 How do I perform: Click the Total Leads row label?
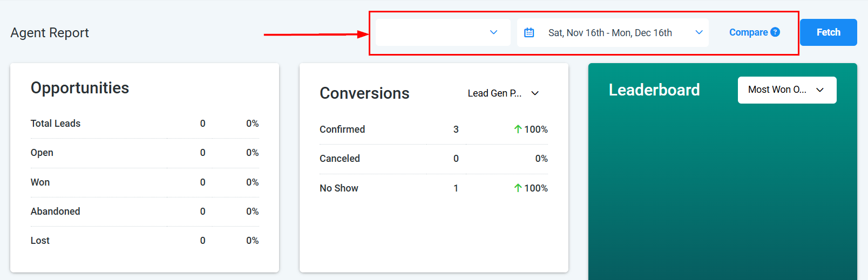56,124
